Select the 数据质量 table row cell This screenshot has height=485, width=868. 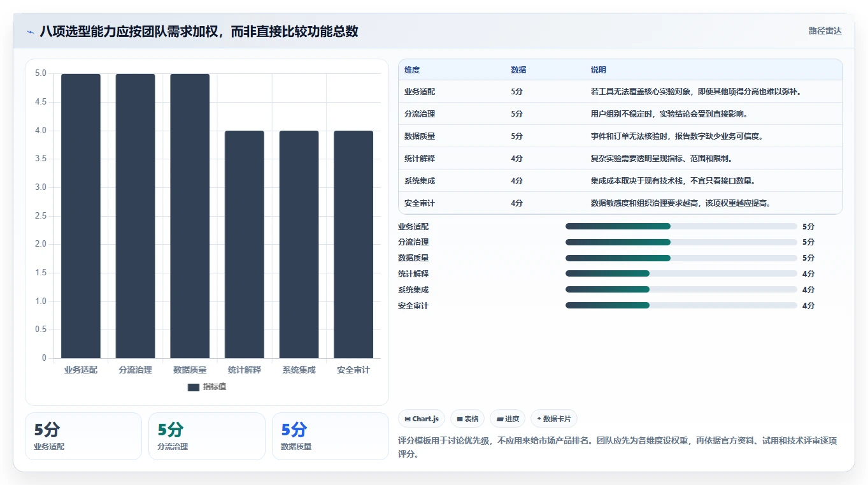[420, 136]
